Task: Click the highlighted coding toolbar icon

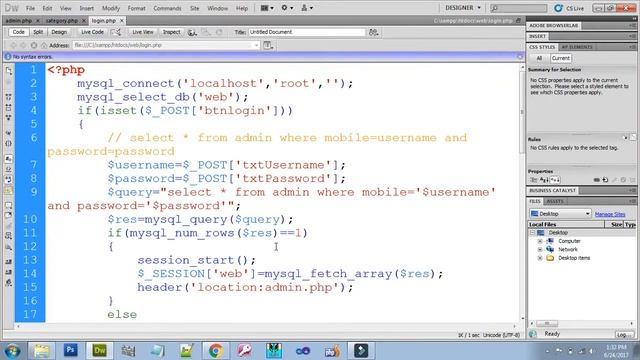Action: click(x=9, y=190)
